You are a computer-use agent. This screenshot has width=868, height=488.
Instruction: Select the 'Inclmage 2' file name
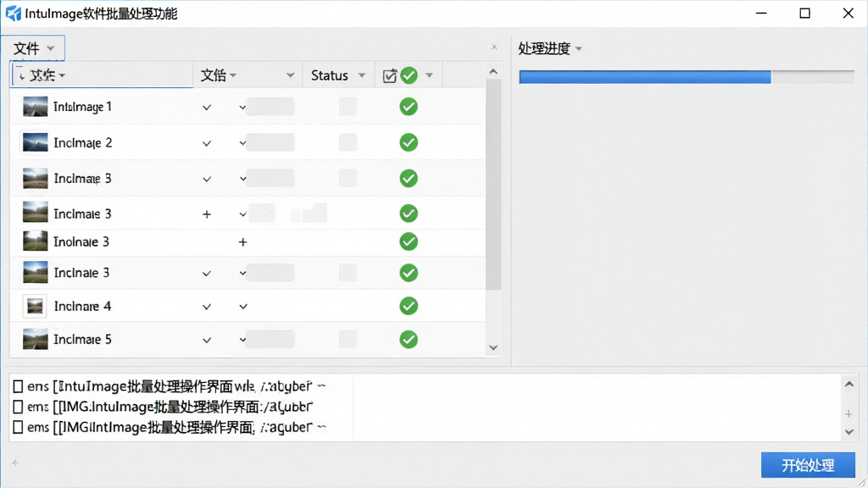(x=83, y=142)
